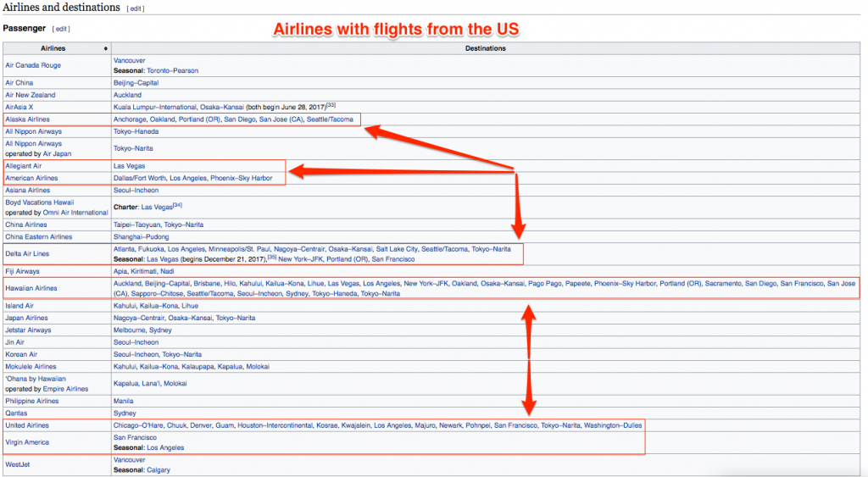The height and width of the screenshot is (477, 868).
Task: Open the Alaska Airlines link
Action: [x=28, y=119]
